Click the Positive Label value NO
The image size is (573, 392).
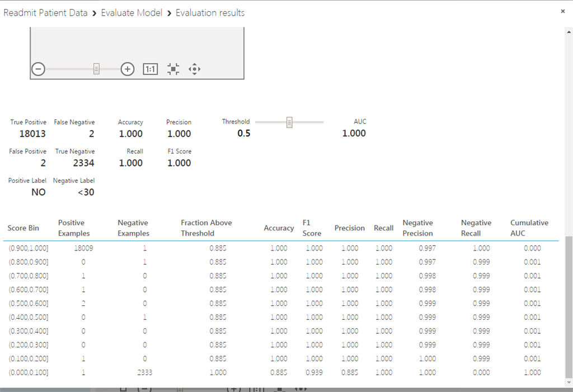[x=39, y=192]
